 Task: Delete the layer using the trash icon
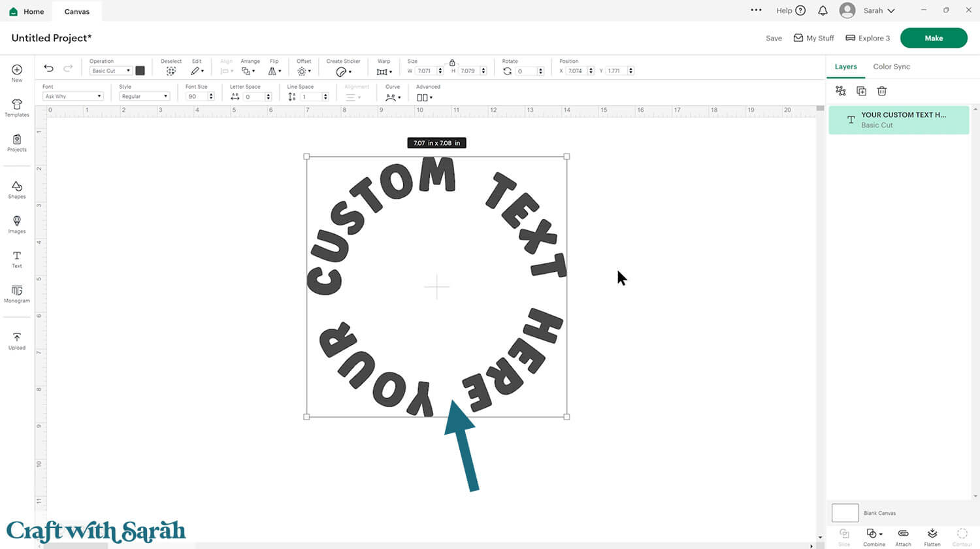(x=881, y=91)
